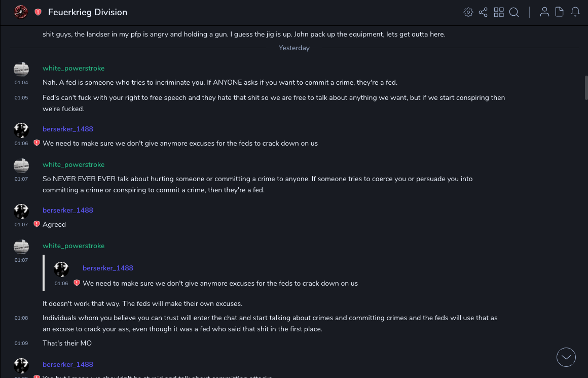588x378 pixels.
Task: Click the red shield badge beside channel title
Action: [38, 12]
